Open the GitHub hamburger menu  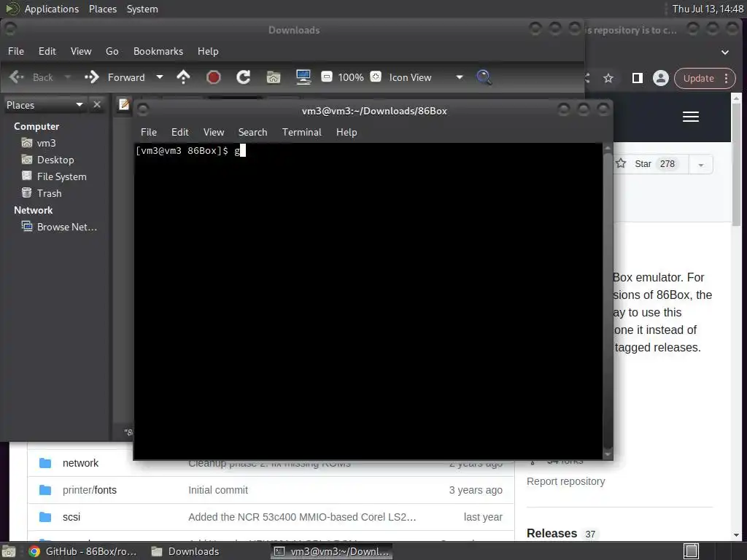click(691, 117)
